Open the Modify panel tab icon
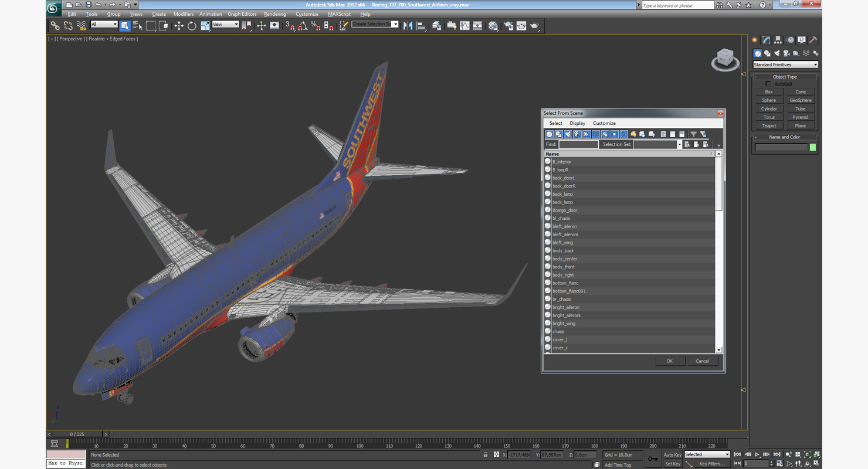This screenshot has width=868, height=469. [x=766, y=40]
